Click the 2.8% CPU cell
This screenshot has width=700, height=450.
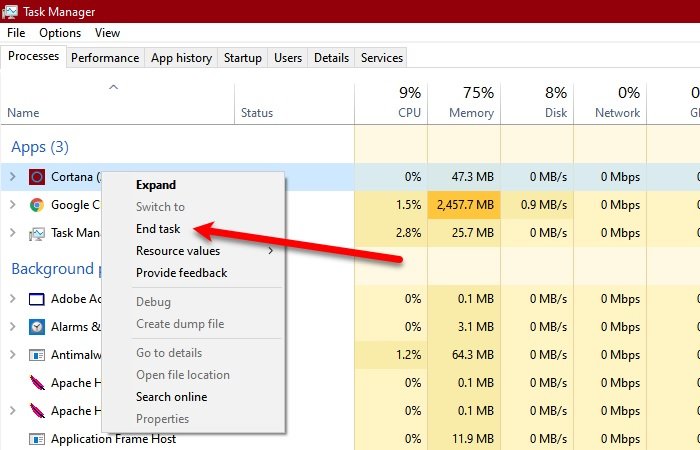point(391,233)
